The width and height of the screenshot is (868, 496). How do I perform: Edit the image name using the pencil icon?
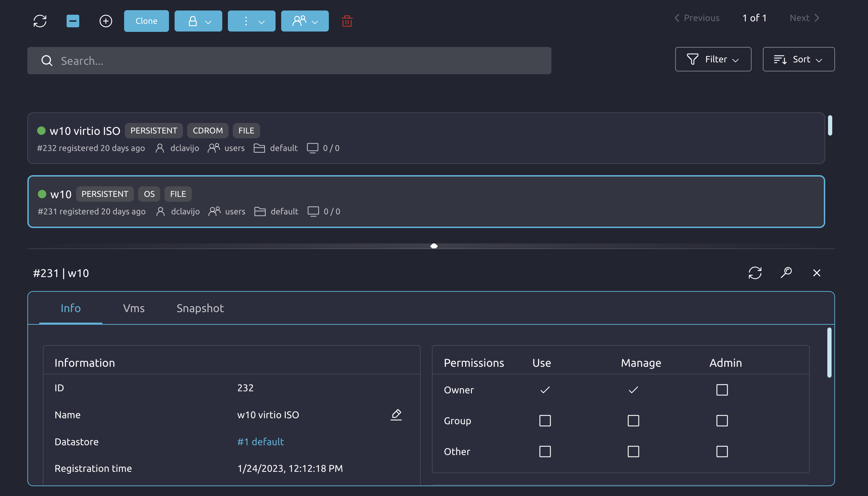pyautogui.click(x=396, y=414)
